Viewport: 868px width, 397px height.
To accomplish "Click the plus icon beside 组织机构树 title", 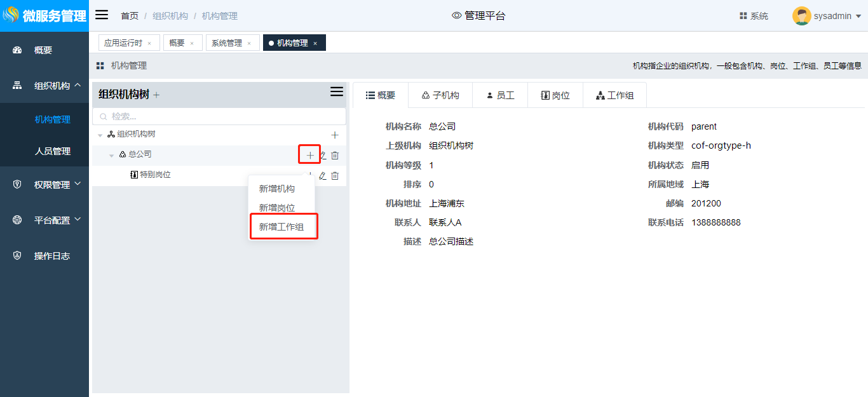I will (156, 95).
